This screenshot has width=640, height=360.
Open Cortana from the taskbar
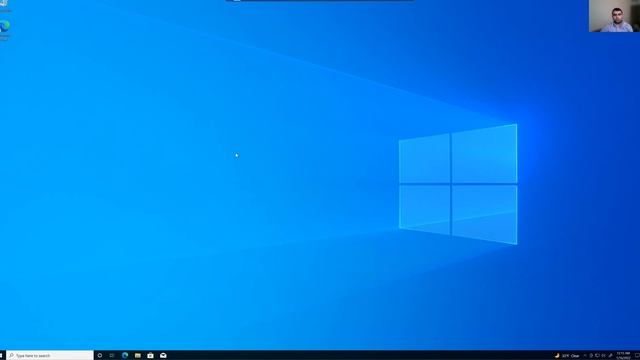[x=100, y=356]
